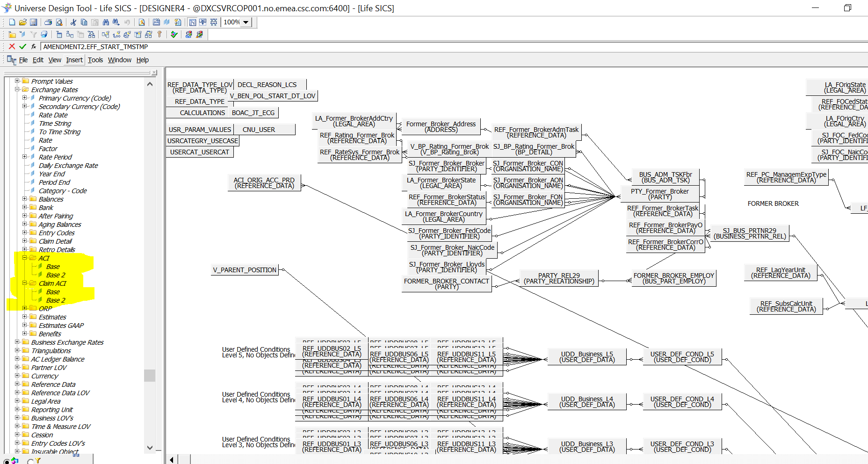Click the key icon in second toolbar
The image size is (868, 464).
(x=159, y=34)
